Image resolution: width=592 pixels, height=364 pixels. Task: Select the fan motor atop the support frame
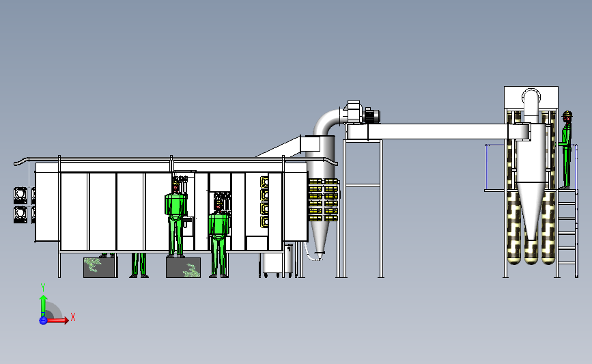(x=371, y=115)
